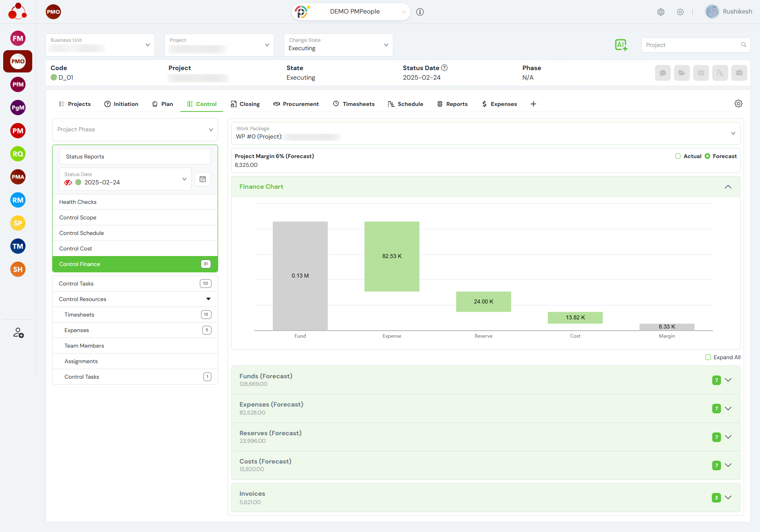Open the AI assistant icon
Screen dimensions: 760x532
[621, 45]
